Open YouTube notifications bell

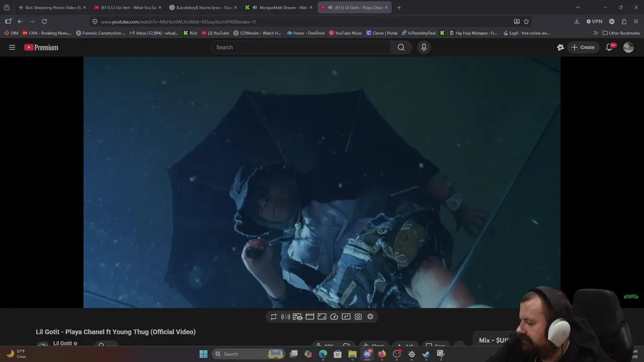[x=609, y=47]
